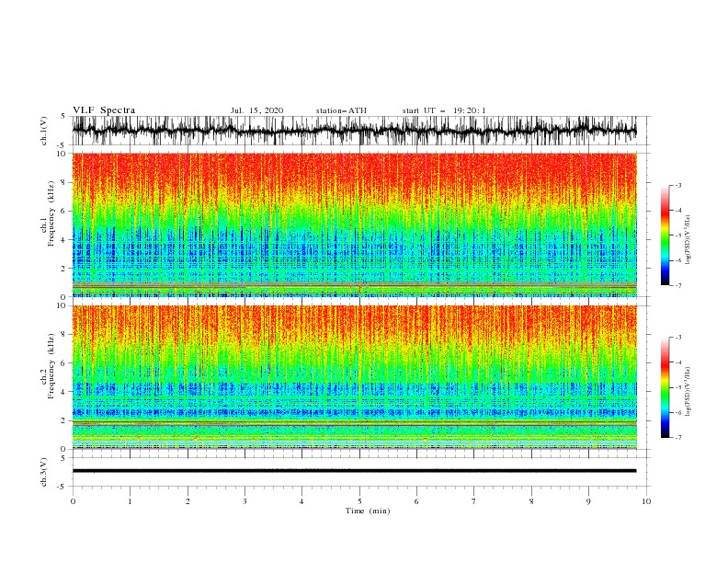Click the ch.1 voltage waveform trace

click(354, 131)
